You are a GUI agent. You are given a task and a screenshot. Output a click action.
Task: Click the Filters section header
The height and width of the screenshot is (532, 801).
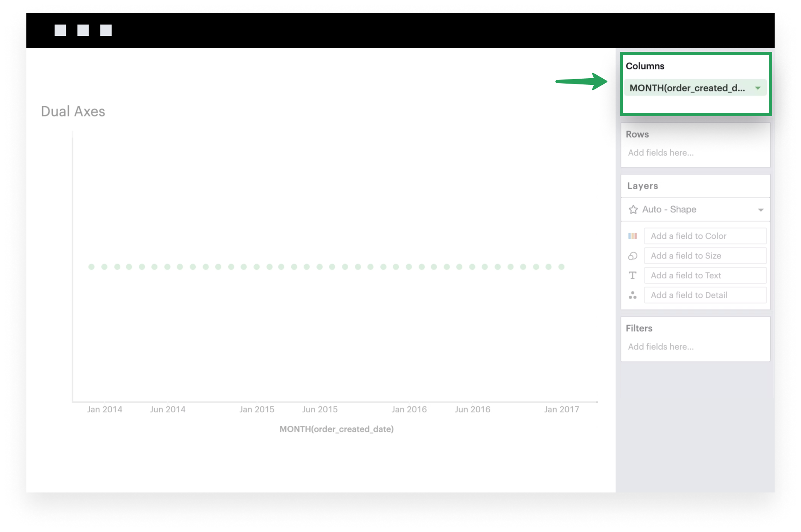[x=639, y=328]
